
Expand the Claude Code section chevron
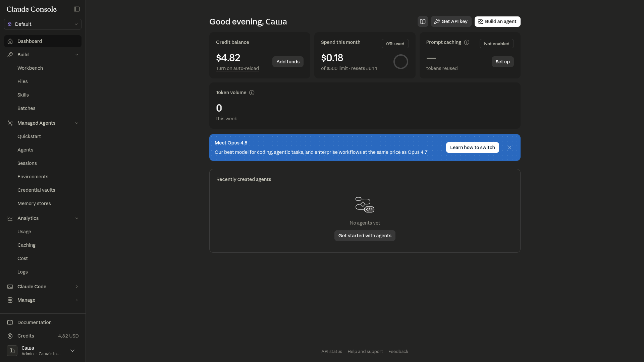pos(77,287)
